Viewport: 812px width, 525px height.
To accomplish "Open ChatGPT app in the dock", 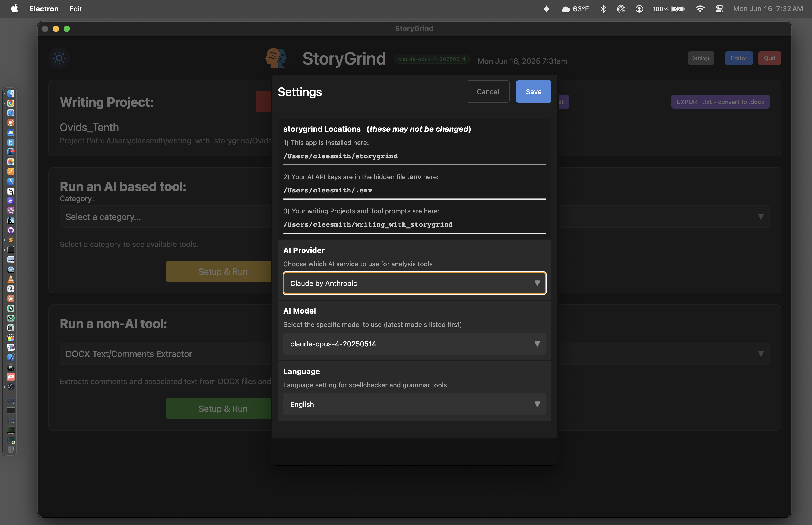I will coord(11,289).
